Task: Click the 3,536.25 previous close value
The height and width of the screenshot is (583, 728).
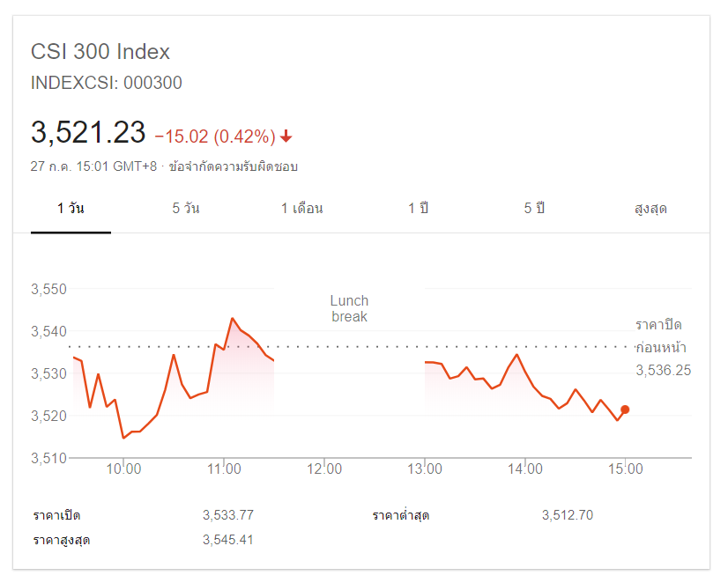Action: coord(663,371)
